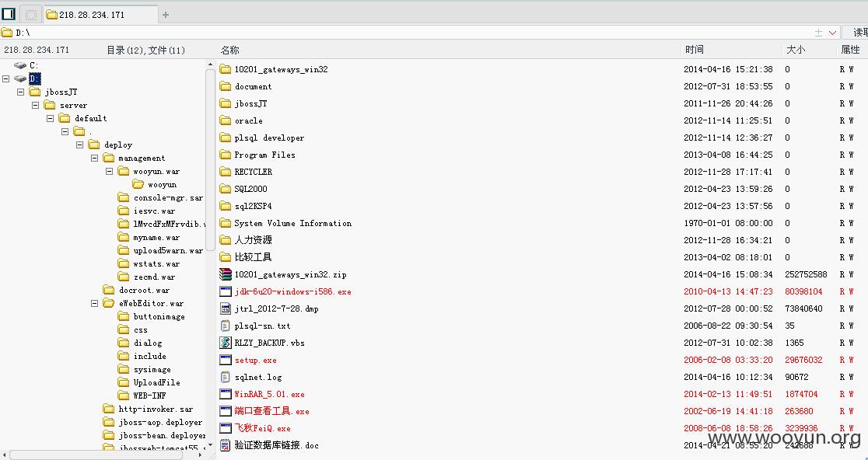The image size is (868, 460).
Task: Click the oracle folder icon in list
Action: [226, 120]
